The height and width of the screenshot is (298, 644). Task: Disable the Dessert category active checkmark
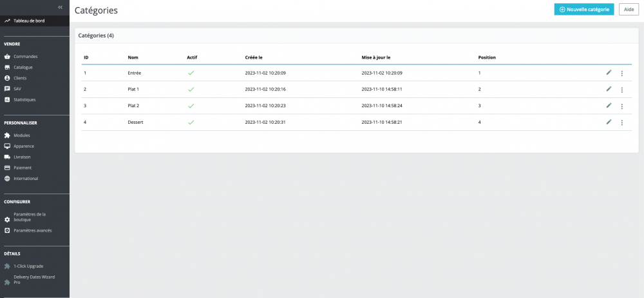tap(191, 123)
